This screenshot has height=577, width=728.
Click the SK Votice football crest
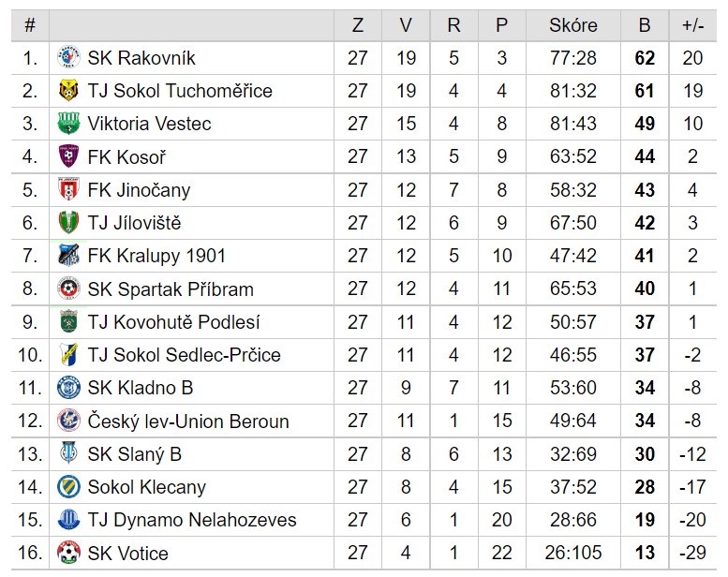click(x=68, y=553)
